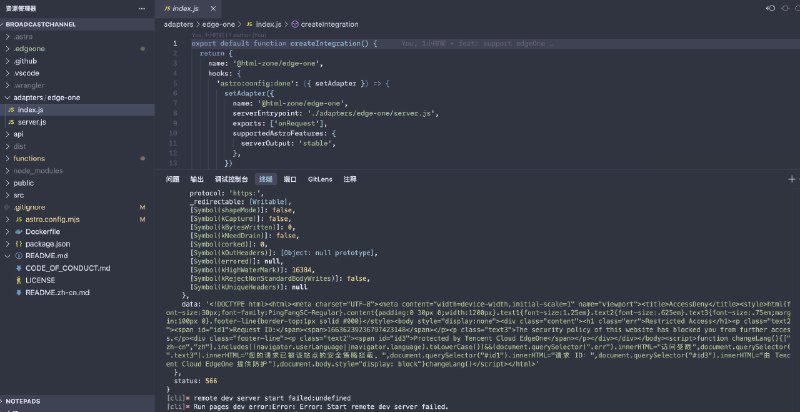This screenshot has height=412, width=800.
Task: Open the LICENSE file in explorer
Action: point(41,279)
